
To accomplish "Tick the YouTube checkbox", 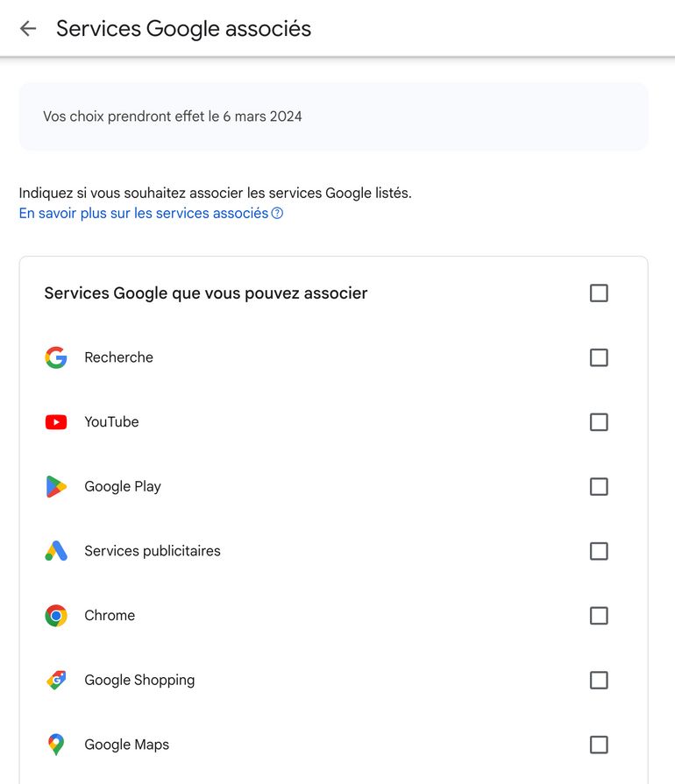I will (x=599, y=422).
